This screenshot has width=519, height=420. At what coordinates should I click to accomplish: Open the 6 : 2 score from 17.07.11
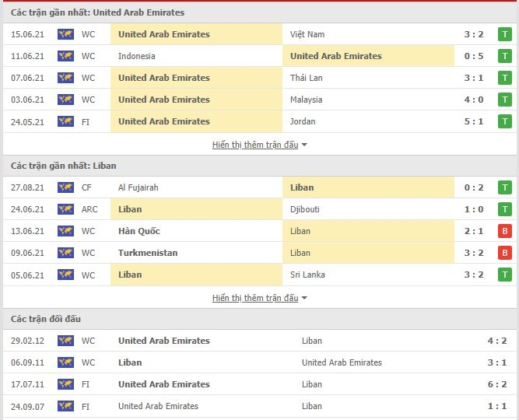click(497, 384)
